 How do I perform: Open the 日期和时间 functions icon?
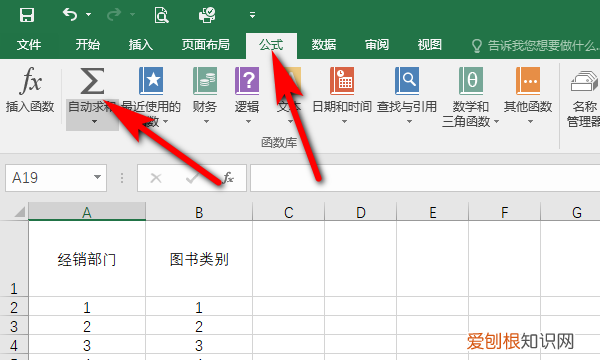[342, 81]
